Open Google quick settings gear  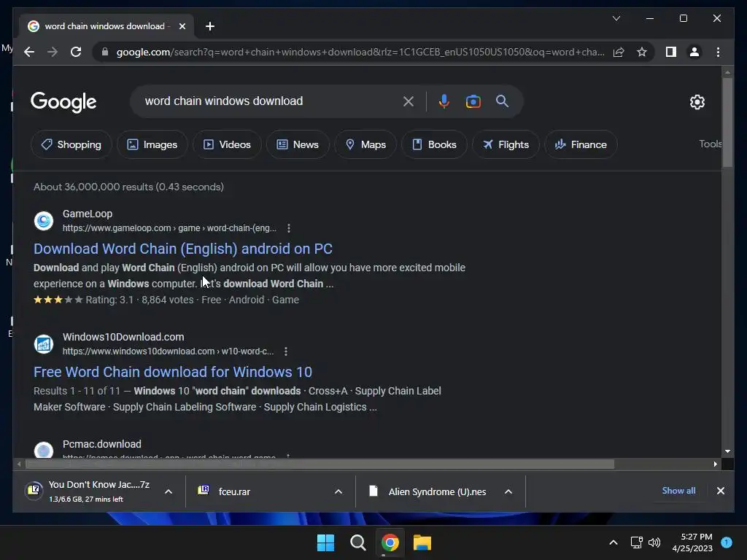697,102
